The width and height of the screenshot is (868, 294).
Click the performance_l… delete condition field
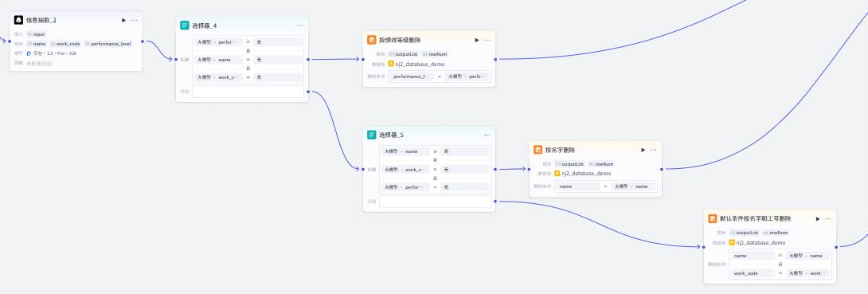(412, 76)
